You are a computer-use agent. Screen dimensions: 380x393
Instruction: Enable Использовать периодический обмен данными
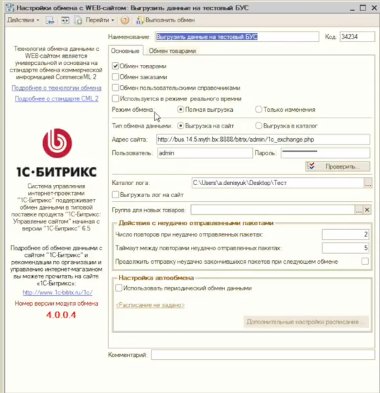point(119,288)
